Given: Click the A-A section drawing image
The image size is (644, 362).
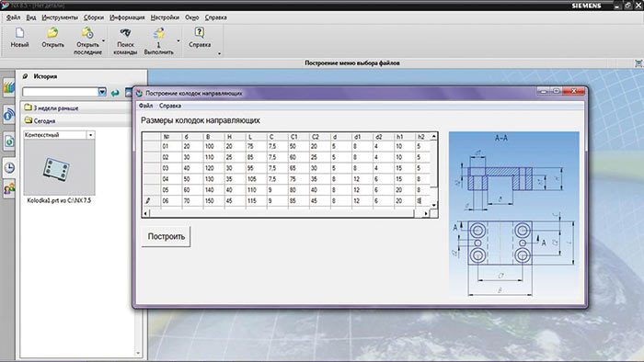Looking at the screenshot, I should pyautogui.click(x=513, y=214).
